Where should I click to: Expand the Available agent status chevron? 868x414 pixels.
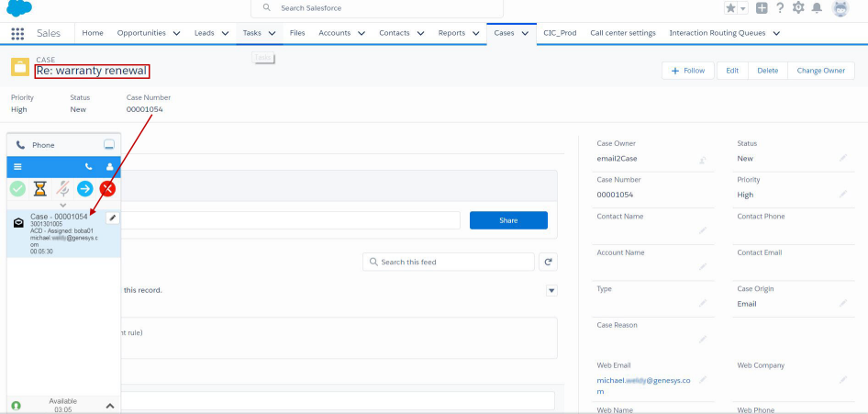(x=108, y=405)
